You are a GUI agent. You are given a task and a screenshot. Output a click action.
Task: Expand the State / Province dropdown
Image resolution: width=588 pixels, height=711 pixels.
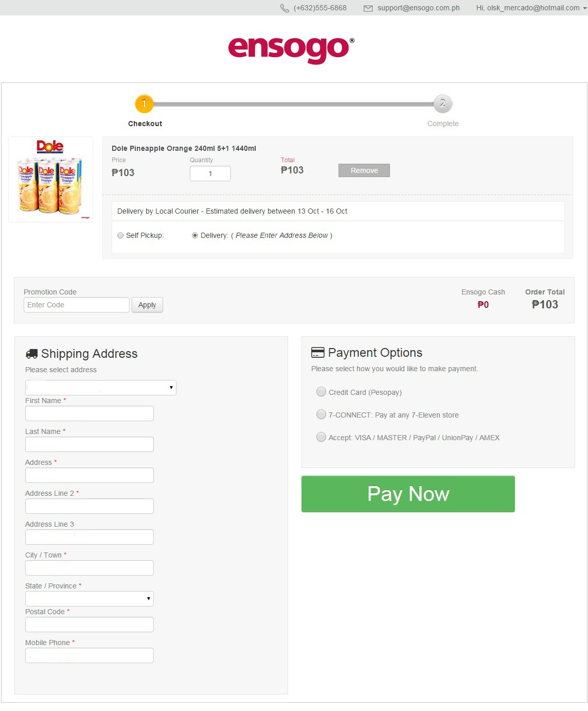[90, 599]
